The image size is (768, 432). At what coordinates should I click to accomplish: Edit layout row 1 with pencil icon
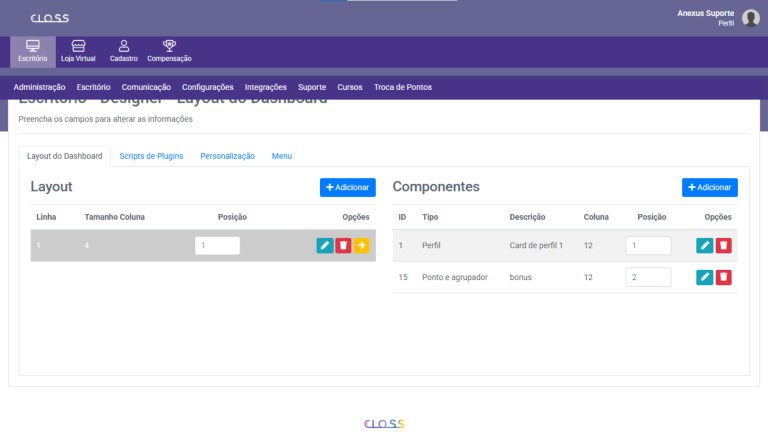coord(325,245)
